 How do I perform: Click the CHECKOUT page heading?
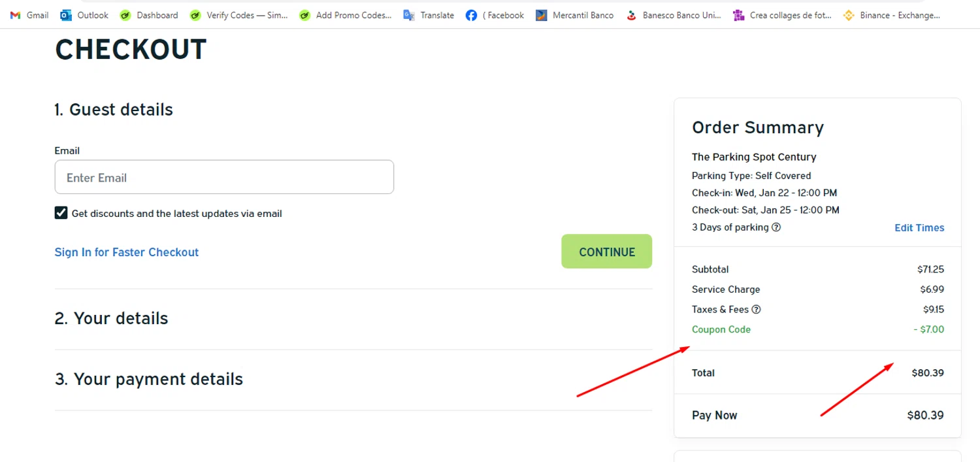[x=131, y=50]
